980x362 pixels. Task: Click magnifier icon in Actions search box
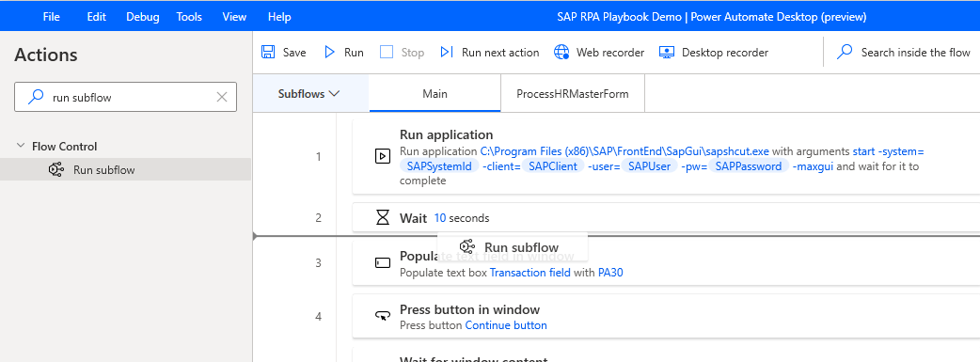point(37,97)
